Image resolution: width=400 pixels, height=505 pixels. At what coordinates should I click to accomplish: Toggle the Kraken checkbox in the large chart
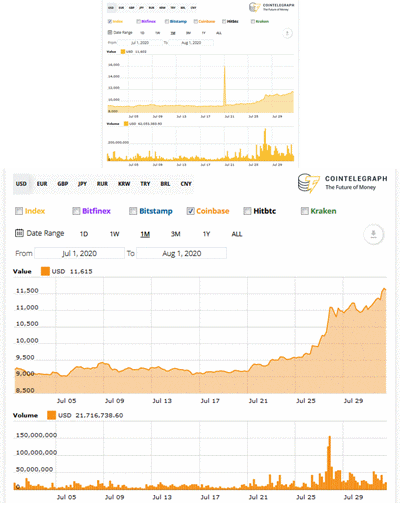(x=305, y=211)
